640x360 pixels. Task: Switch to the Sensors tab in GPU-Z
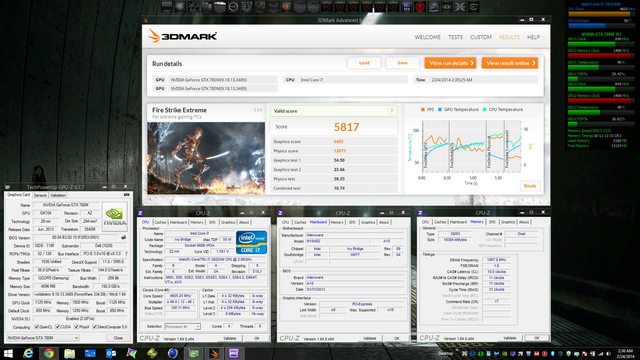(x=40, y=195)
